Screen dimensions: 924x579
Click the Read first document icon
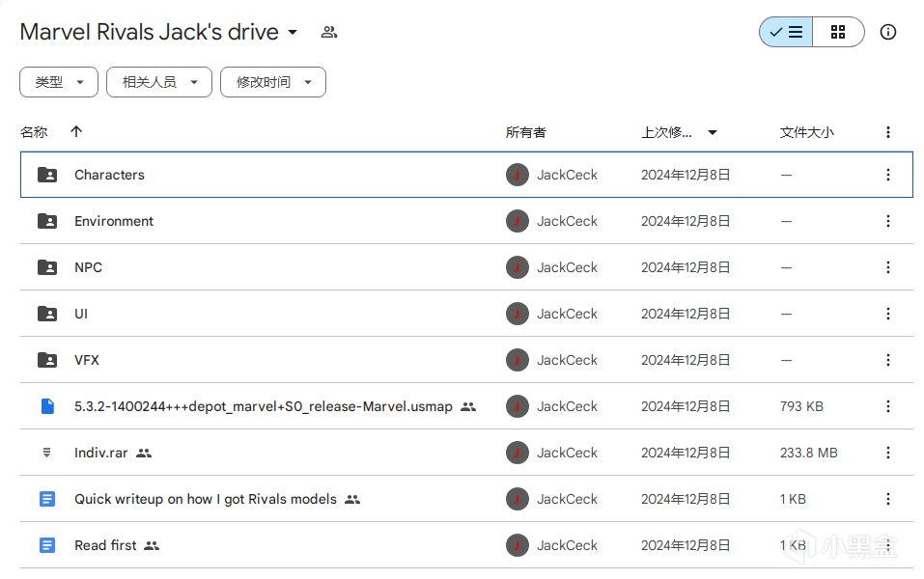(47, 545)
